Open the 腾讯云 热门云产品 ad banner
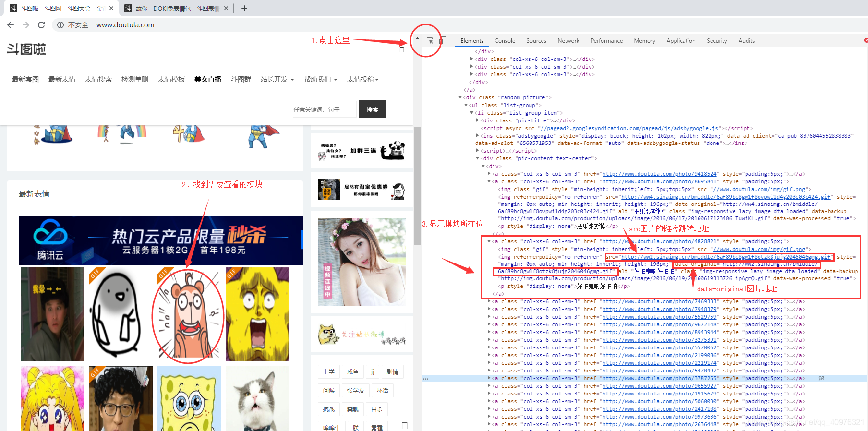Viewport: 868px width, 431px height. tap(161, 240)
